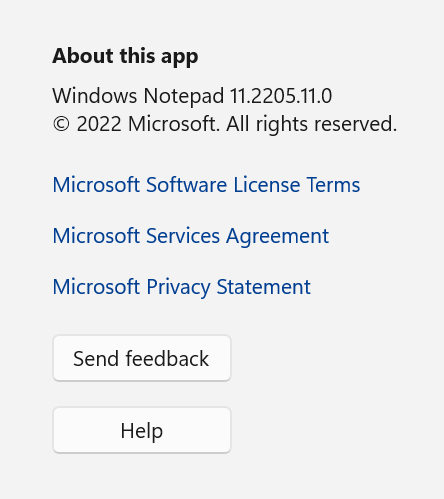Click the 2022 Microsoft copyright line
Viewport: 444px width, 499px height.
[225, 124]
